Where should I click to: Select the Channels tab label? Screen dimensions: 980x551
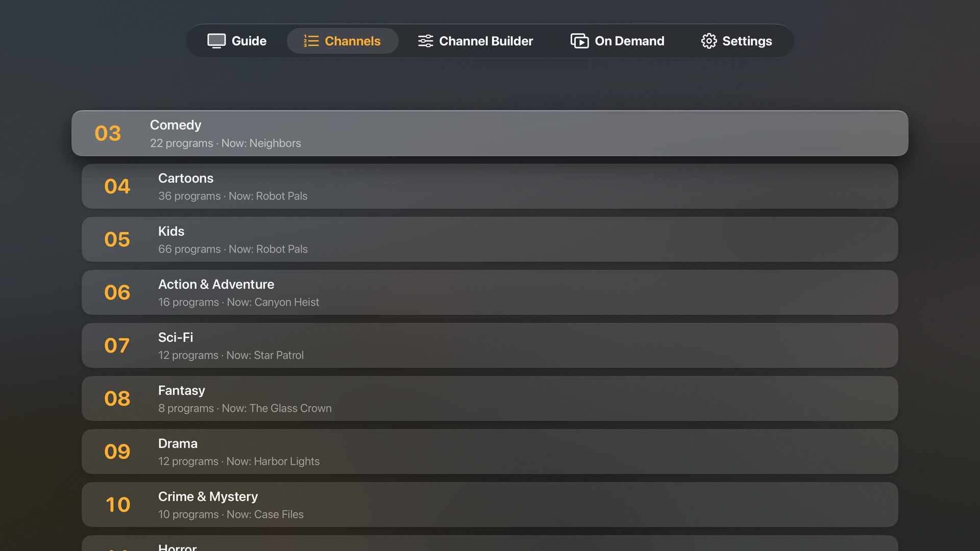[353, 41]
